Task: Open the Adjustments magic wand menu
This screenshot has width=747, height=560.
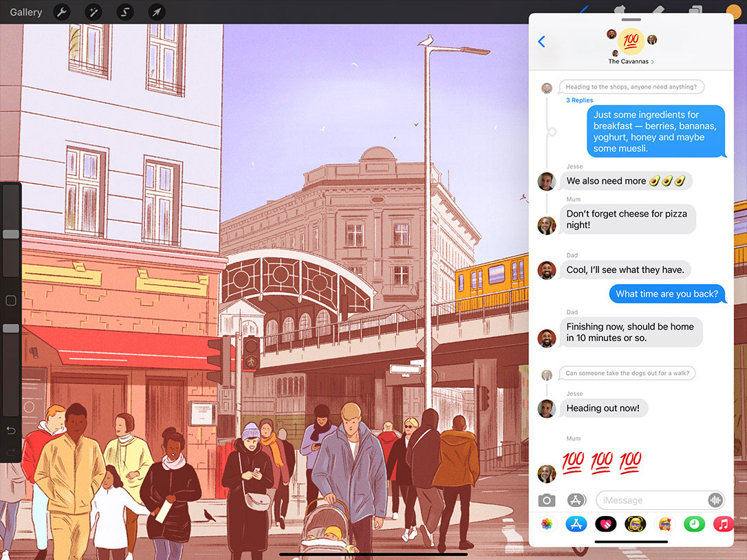Action: [x=94, y=12]
